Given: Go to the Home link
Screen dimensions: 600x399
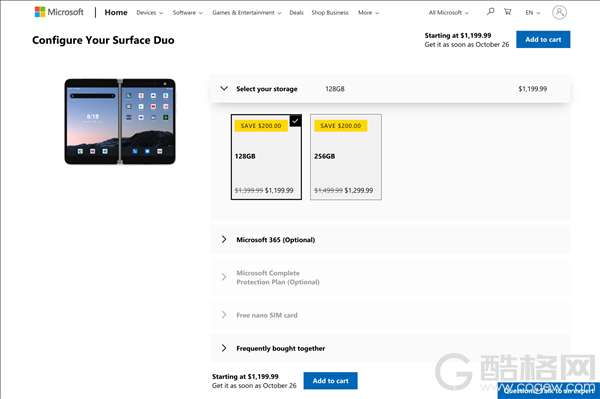Looking at the screenshot, I should [116, 12].
